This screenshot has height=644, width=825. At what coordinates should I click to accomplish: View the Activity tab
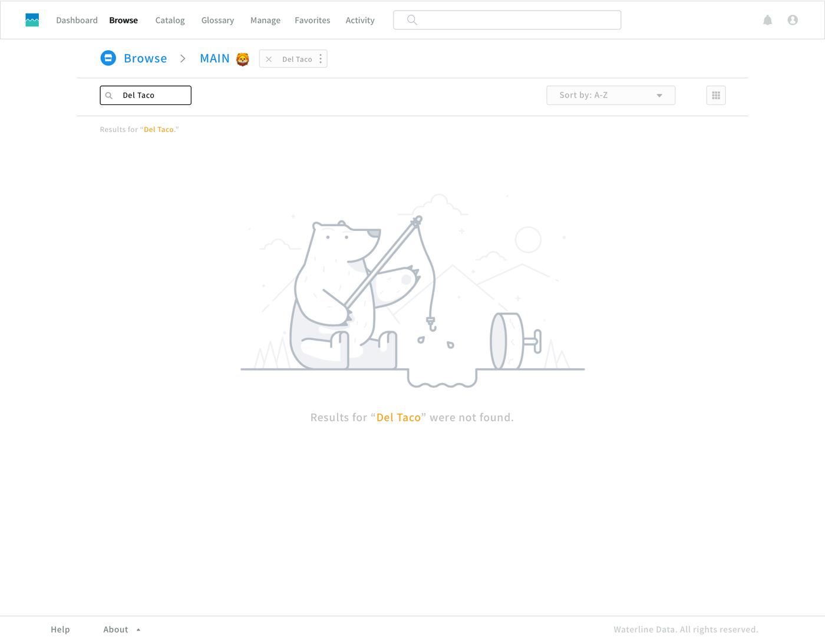pyautogui.click(x=360, y=20)
